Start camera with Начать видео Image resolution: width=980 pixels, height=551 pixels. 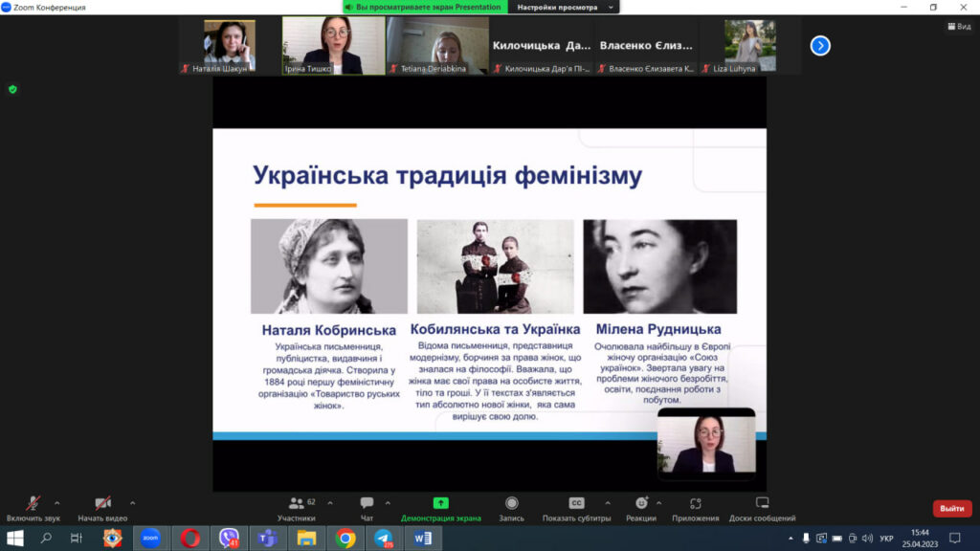(102, 503)
